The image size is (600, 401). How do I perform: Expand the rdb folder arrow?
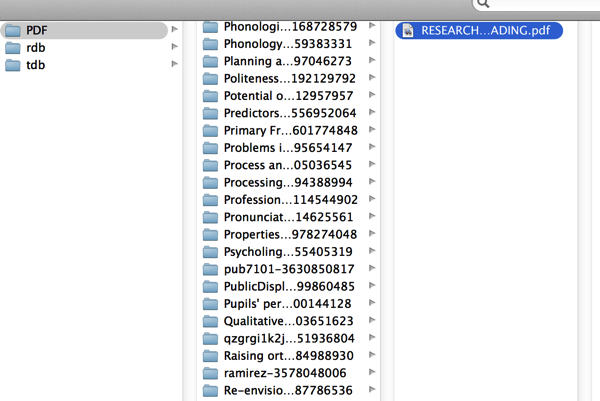point(174,46)
